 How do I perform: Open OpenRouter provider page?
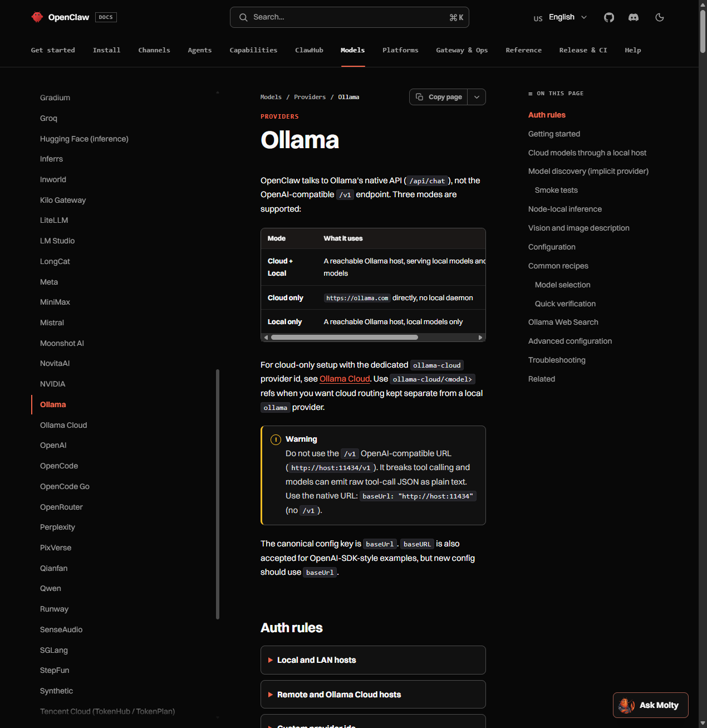click(61, 507)
